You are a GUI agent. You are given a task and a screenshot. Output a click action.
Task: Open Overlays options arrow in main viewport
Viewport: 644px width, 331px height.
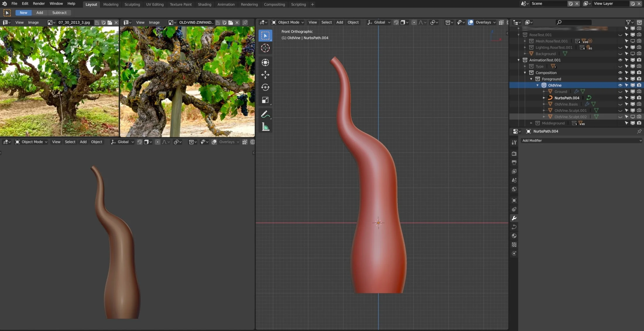494,22
